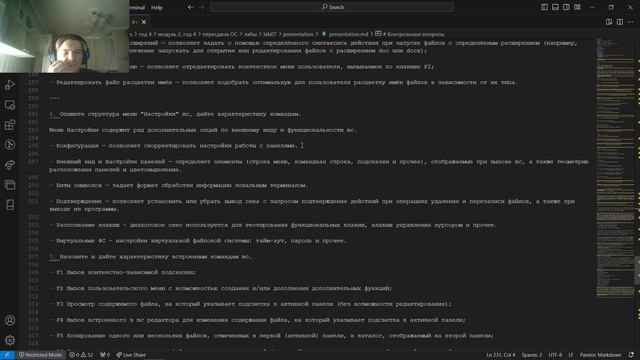This screenshot has height=360, width=640.
Task: Click line '- F4 Вызов встроенного в mc редактора'
Action: coord(257,320)
